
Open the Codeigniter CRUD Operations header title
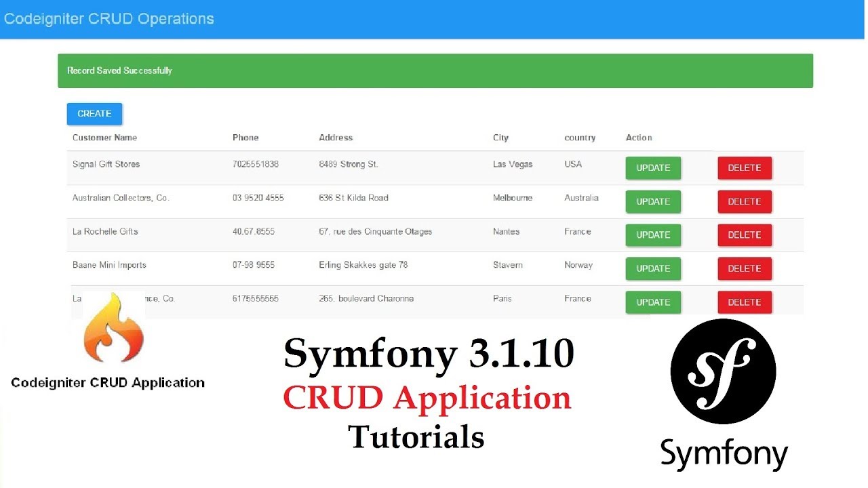[x=109, y=19]
